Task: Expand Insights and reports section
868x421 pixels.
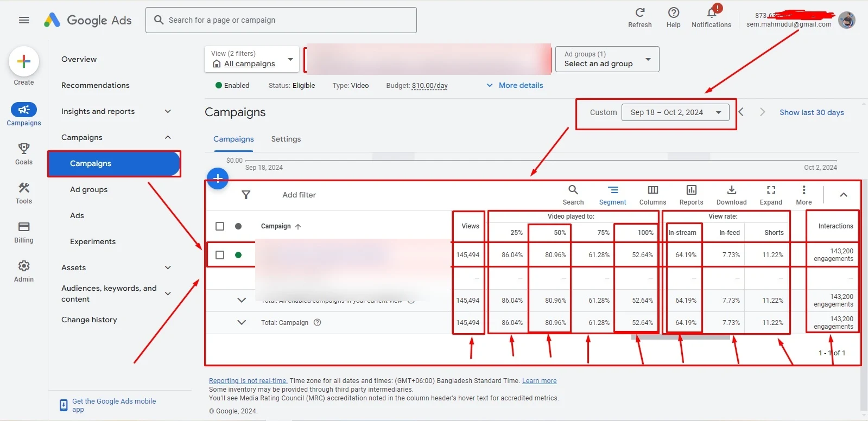Action: pyautogui.click(x=168, y=111)
